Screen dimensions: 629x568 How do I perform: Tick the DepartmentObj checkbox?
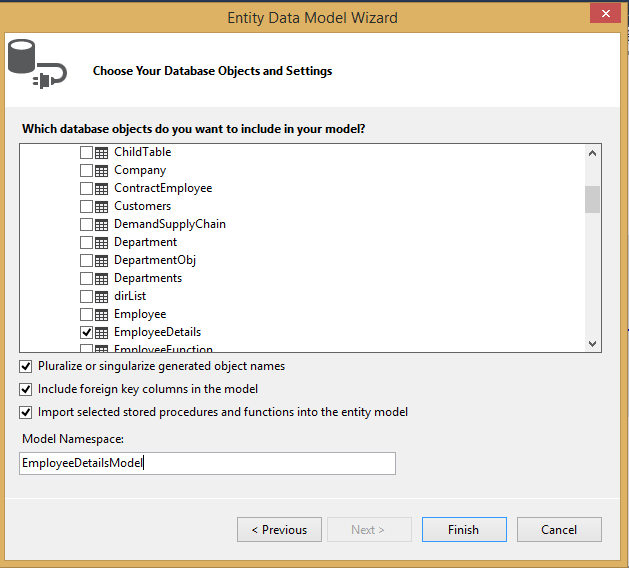(x=86, y=261)
